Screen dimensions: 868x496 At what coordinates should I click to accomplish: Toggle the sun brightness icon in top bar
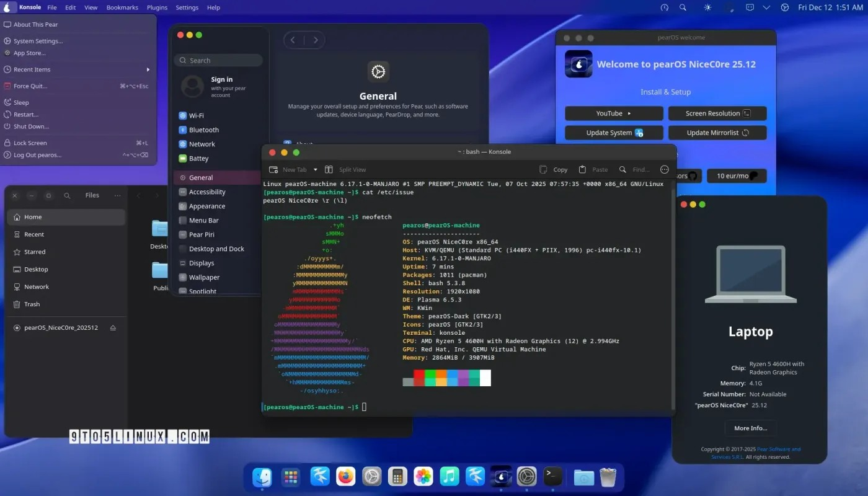click(708, 7)
